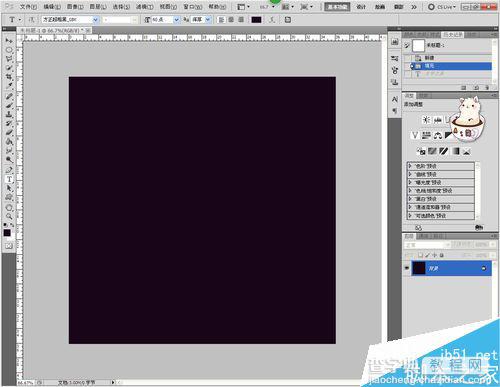Toggle history state box beside 新建 step
This screenshot has width=500, height=387.
[407, 58]
